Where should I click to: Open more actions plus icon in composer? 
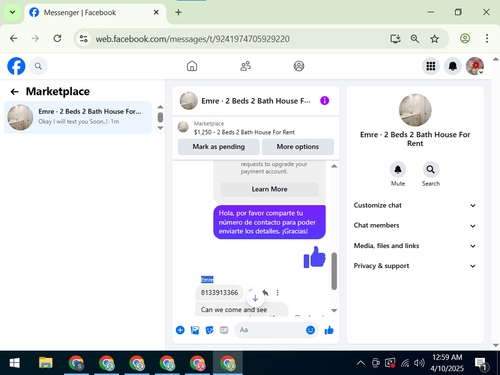(180, 330)
